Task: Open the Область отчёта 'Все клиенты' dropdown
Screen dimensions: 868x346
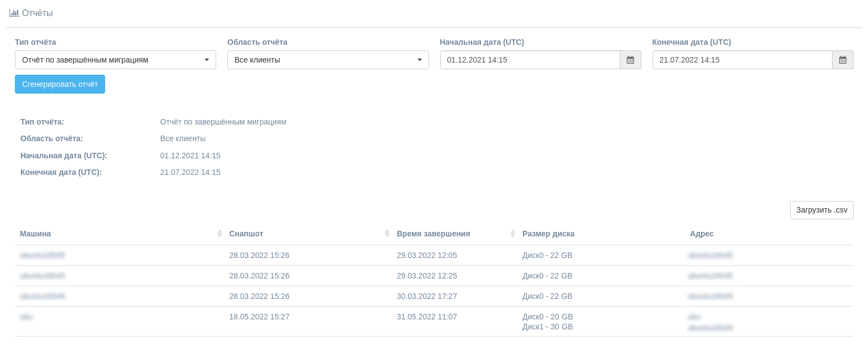Action: point(327,60)
